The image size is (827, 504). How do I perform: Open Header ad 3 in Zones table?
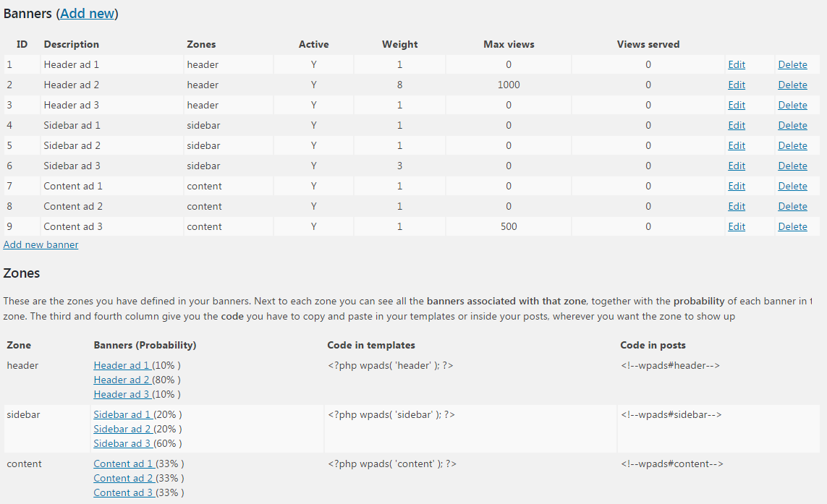point(122,394)
